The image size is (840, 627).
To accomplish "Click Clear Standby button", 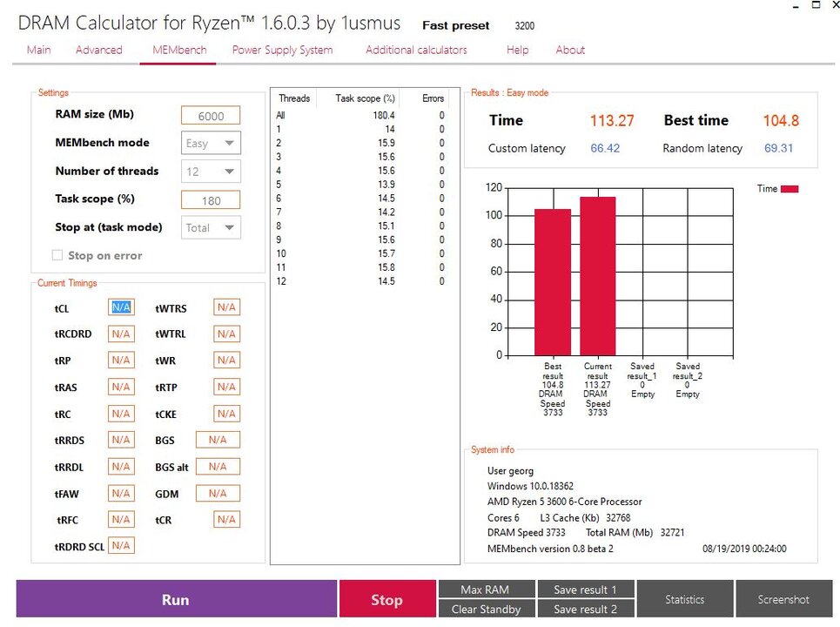I will point(486,609).
